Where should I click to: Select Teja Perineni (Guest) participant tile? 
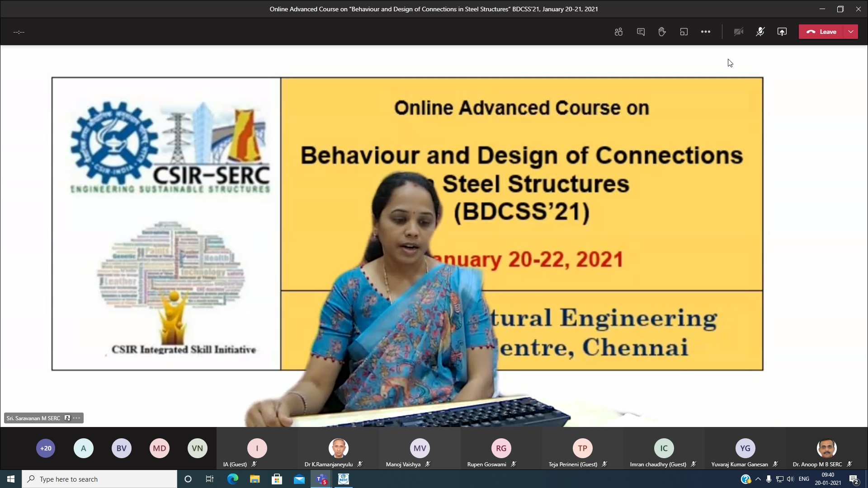(582, 448)
